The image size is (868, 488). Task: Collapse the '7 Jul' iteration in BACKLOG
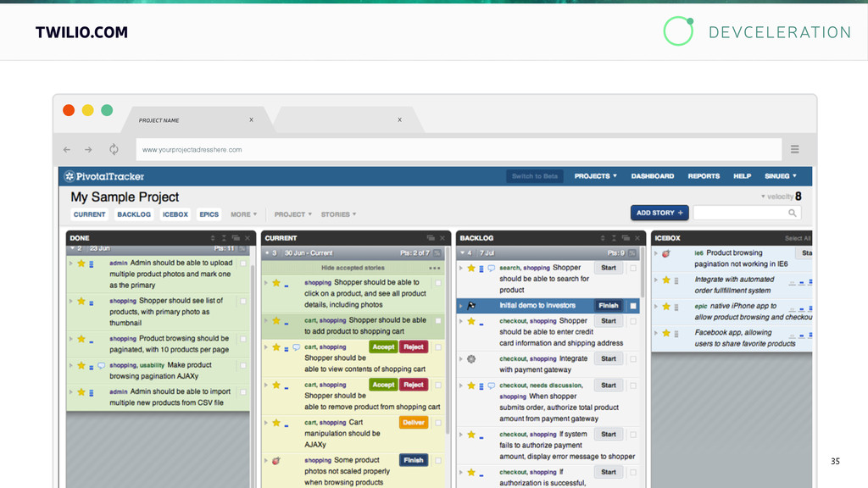[x=462, y=252]
